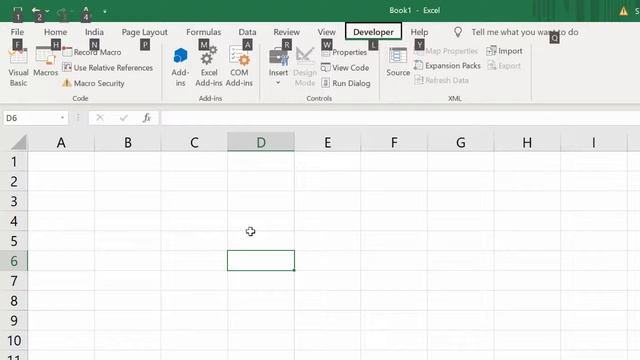The width and height of the screenshot is (640, 360).
Task: Select row 3 header
Action: pos(14,201)
